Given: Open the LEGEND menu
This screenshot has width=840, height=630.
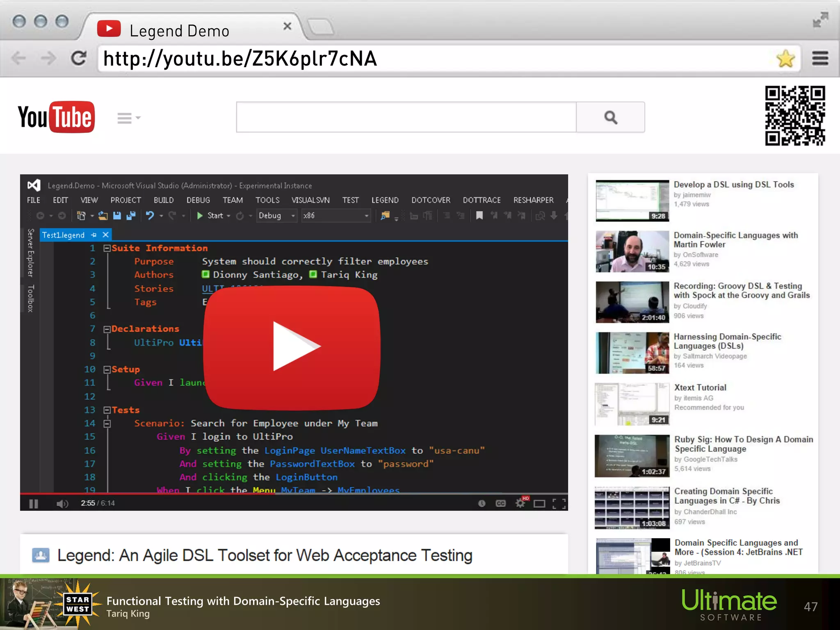Looking at the screenshot, I should coord(385,200).
